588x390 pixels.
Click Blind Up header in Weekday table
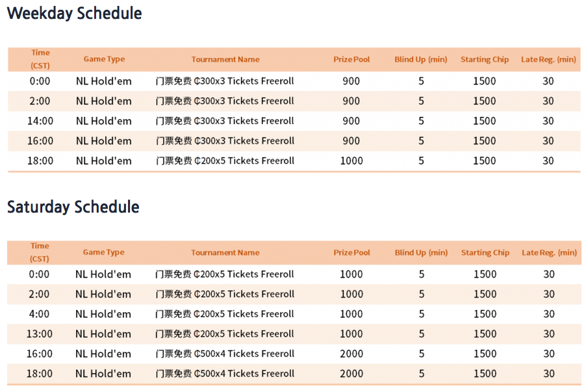[421, 59]
